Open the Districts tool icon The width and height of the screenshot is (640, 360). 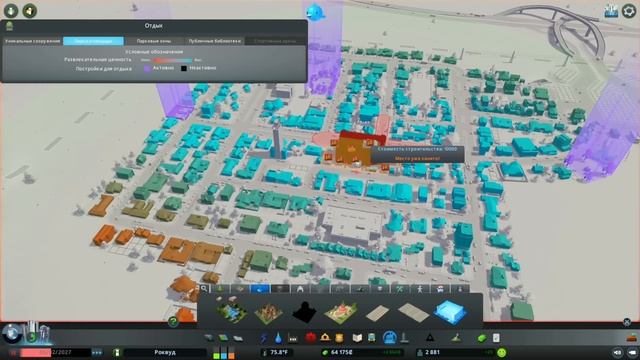coord(238,338)
